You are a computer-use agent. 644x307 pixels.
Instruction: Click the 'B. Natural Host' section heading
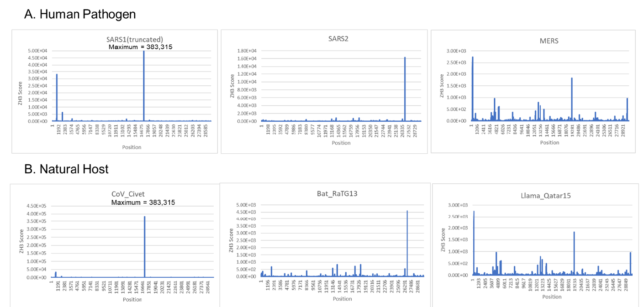[66, 169]
